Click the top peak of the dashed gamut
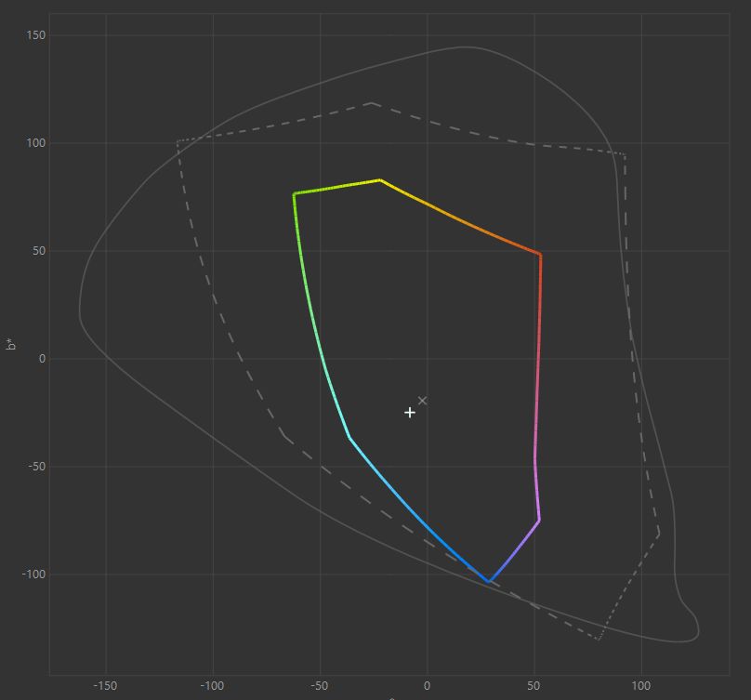This screenshot has height=700, width=751. tap(372, 103)
